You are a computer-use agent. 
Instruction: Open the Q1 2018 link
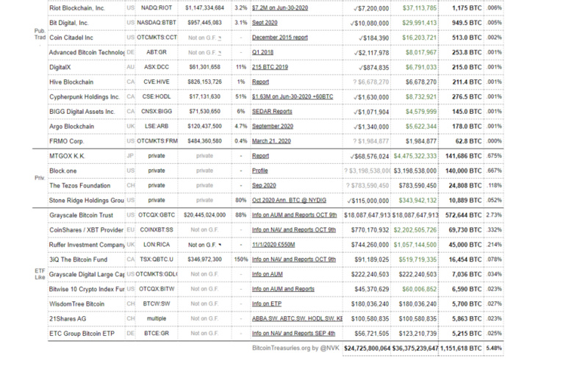(262, 52)
